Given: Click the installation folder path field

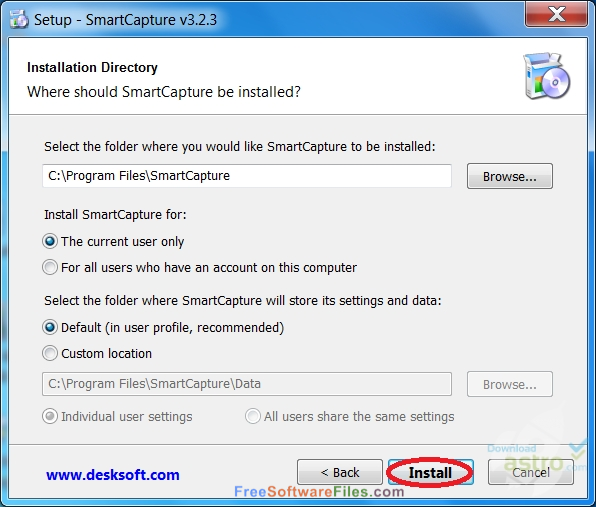Looking at the screenshot, I should [x=247, y=176].
